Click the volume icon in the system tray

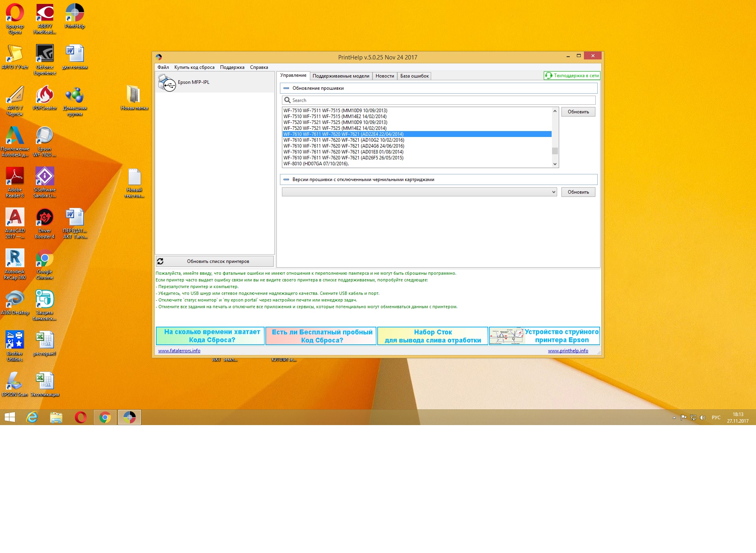click(x=702, y=418)
